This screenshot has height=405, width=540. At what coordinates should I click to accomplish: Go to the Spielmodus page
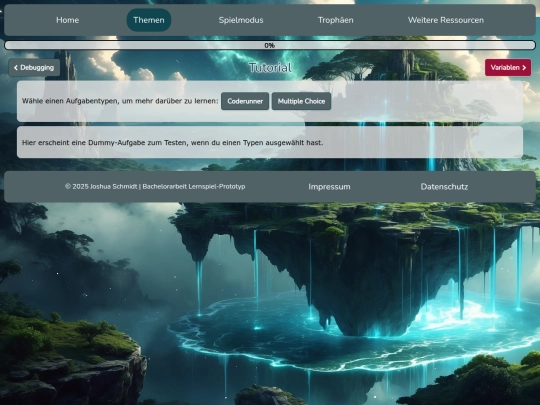point(241,20)
